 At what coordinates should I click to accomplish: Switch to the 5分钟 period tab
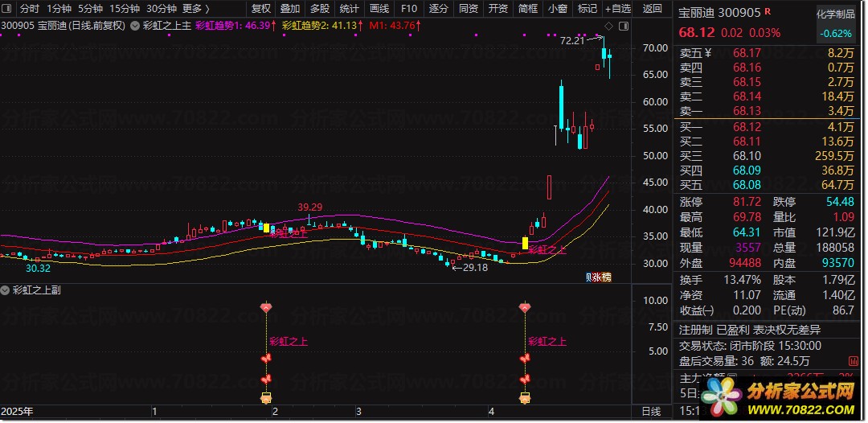point(90,9)
